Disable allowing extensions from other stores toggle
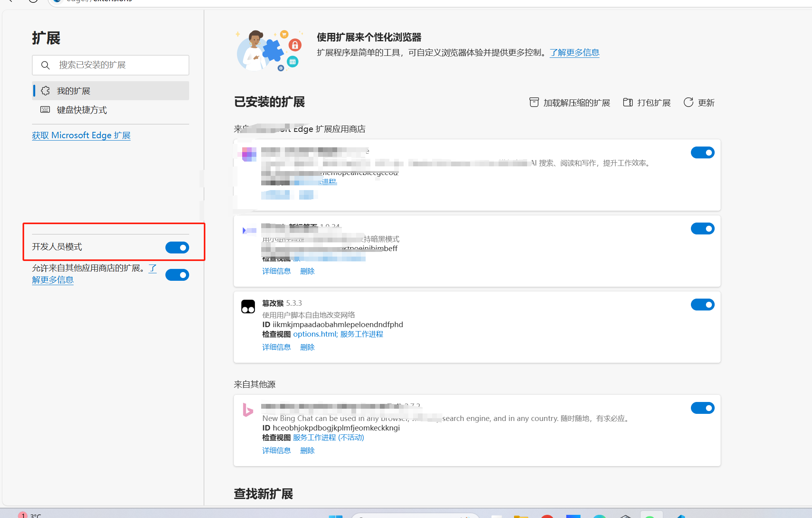This screenshot has height=518, width=812. pos(177,275)
